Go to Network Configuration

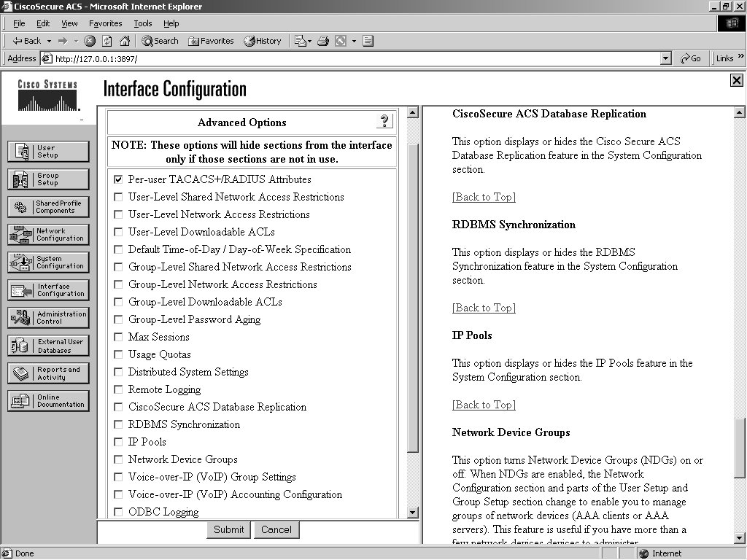tap(48, 235)
